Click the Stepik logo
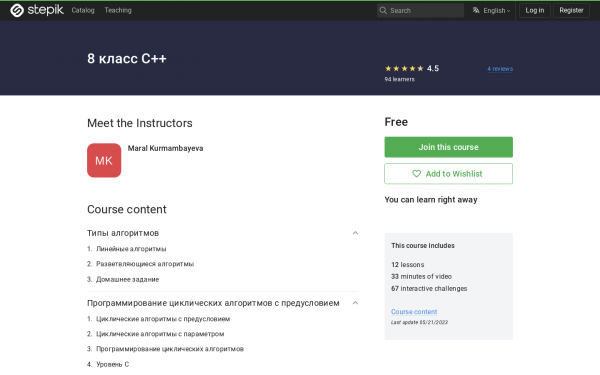 point(37,10)
